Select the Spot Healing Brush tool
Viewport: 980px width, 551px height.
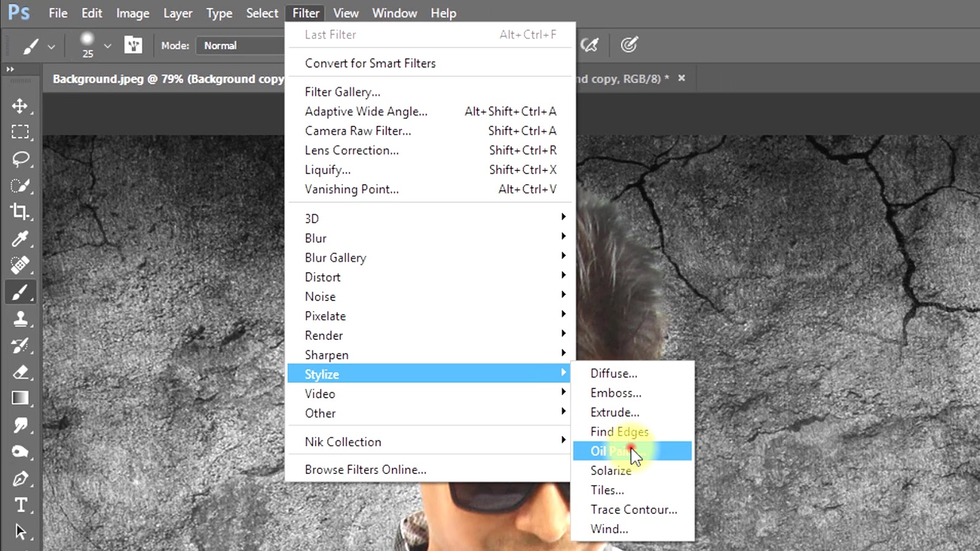click(20, 265)
